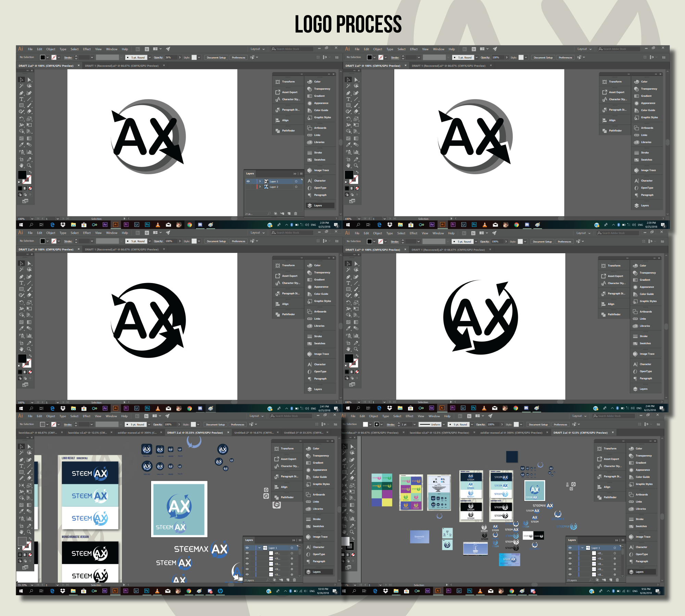Open Character panel in the 2:44 PM window
Image resolution: width=685 pixels, height=616 pixels.
pyautogui.click(x=642, y=364)
